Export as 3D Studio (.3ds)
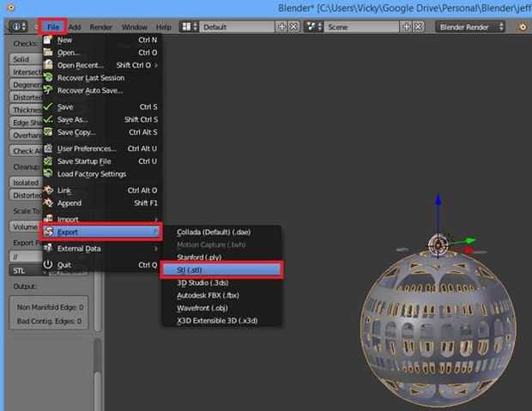The height and width of the screenshot is (411, 532). pos(222,282)
